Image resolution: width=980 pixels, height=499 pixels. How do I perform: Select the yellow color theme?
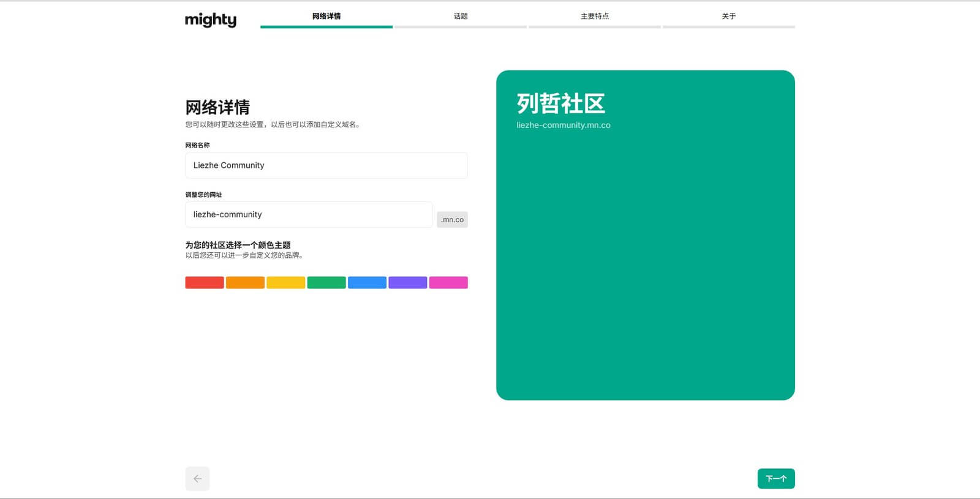[x=286, y=282]
